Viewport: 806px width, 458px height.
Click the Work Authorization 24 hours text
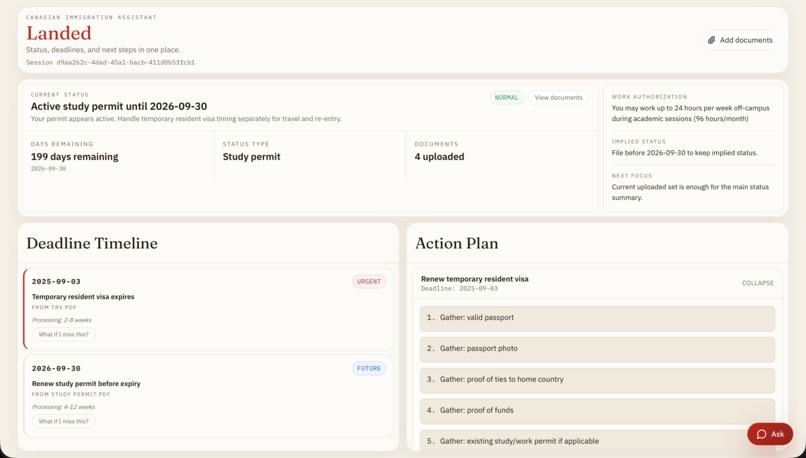click(690, 114)
